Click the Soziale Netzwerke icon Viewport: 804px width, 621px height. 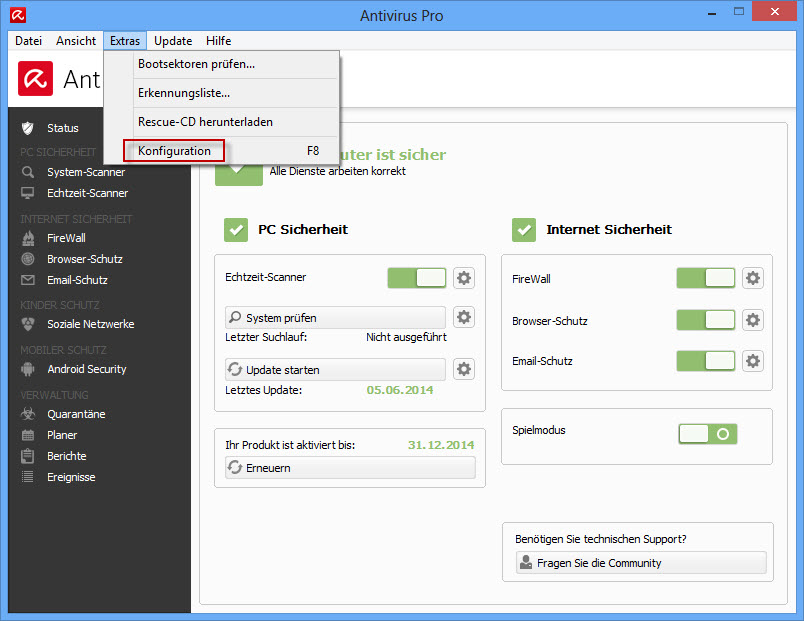tap(28, 324)
